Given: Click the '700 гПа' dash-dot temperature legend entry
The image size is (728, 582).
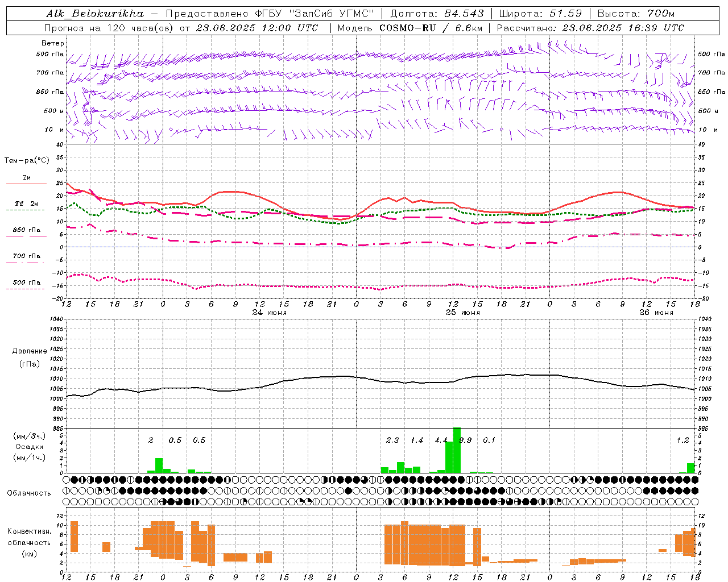Looking at the screenshot, I should click(26, 256).
